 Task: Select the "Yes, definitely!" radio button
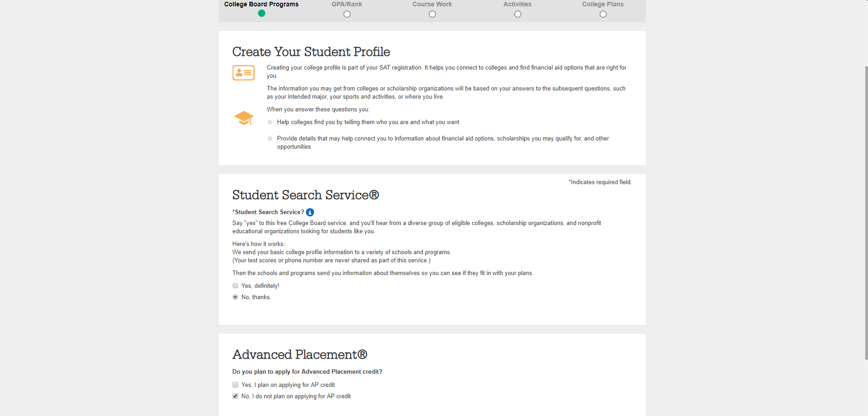tap(235, 286)
